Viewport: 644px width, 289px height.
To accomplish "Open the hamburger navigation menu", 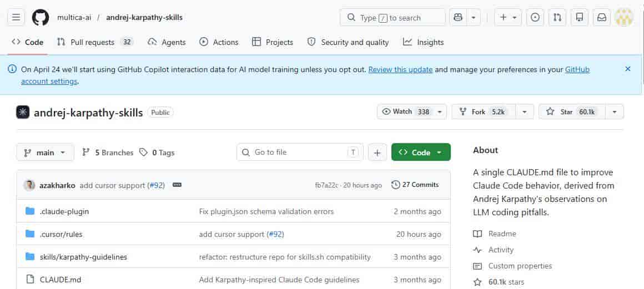I will (16, 17).
